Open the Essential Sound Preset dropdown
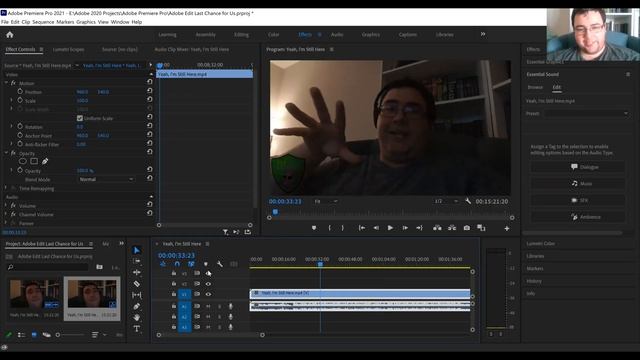This screenshot has width=640, height=360. click(x=587, y=113)
